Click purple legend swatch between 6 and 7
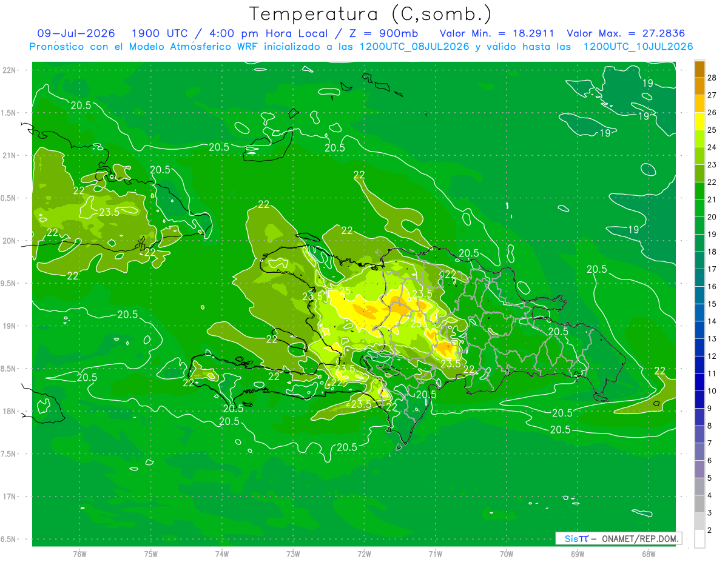The height and width of the screenshot is (562, 728). 699,453
